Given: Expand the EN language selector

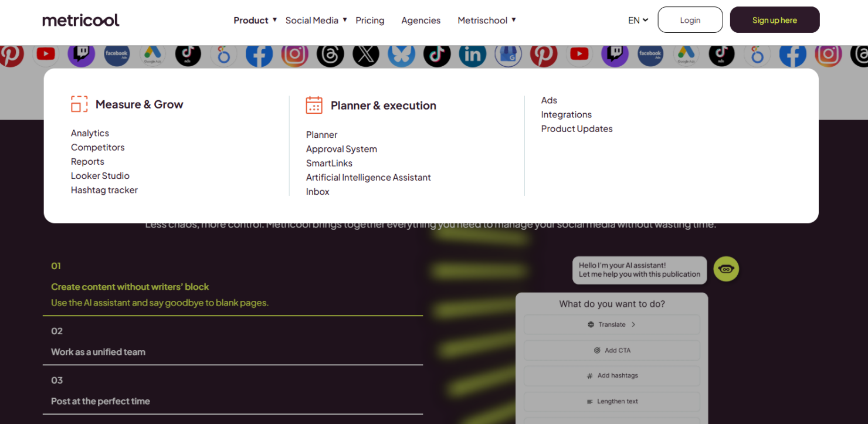Looking at the screenshot, I should 638,20.
